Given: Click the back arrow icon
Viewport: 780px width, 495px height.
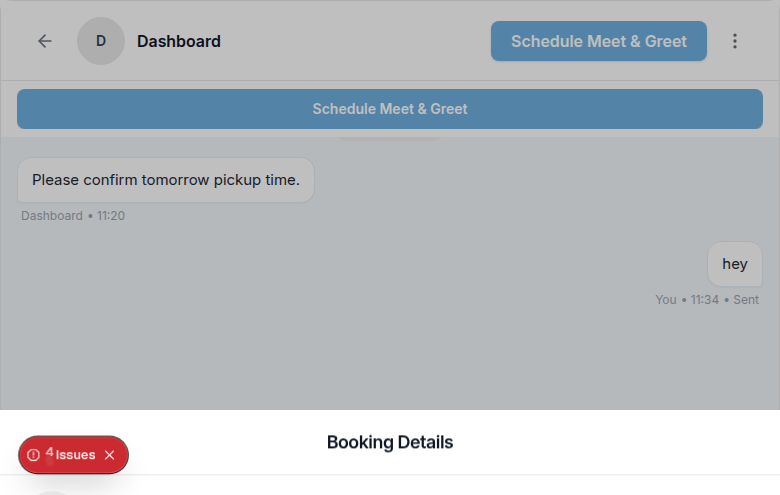Looking at the screenshot, I should pyautogui.click(x=44, y=41).
